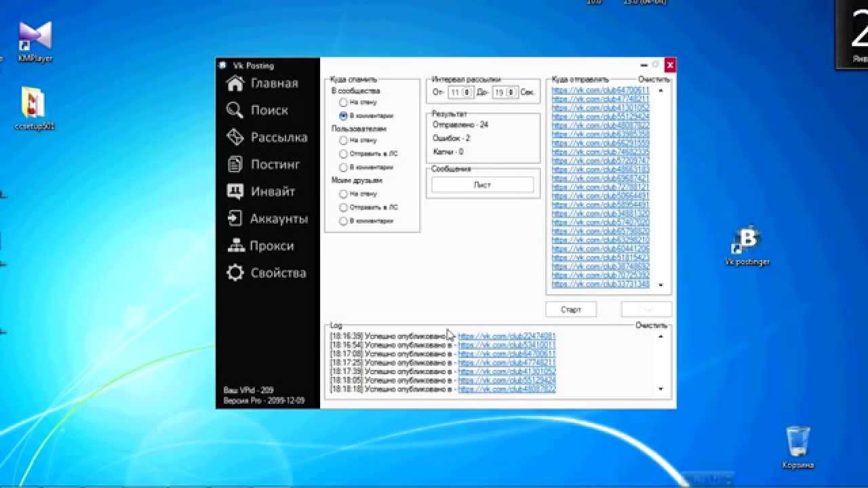
Task: Open the club53410011 link in Log
Action: (x=507, y=345)
